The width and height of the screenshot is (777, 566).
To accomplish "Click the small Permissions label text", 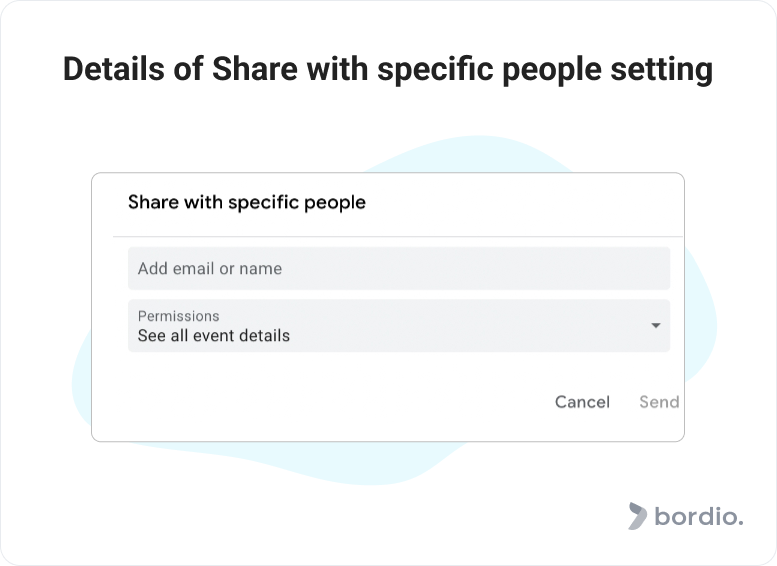I will click(x=178, y=316).
